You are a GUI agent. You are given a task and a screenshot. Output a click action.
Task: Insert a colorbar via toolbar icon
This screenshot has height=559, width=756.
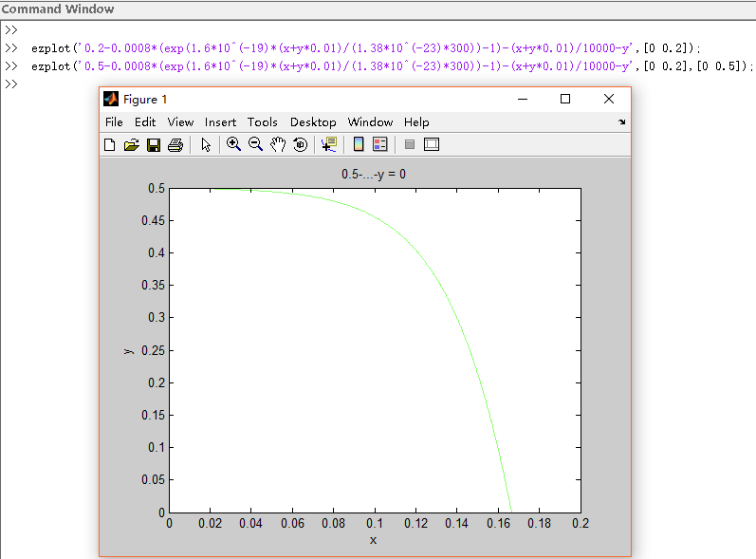coord(359,144)
